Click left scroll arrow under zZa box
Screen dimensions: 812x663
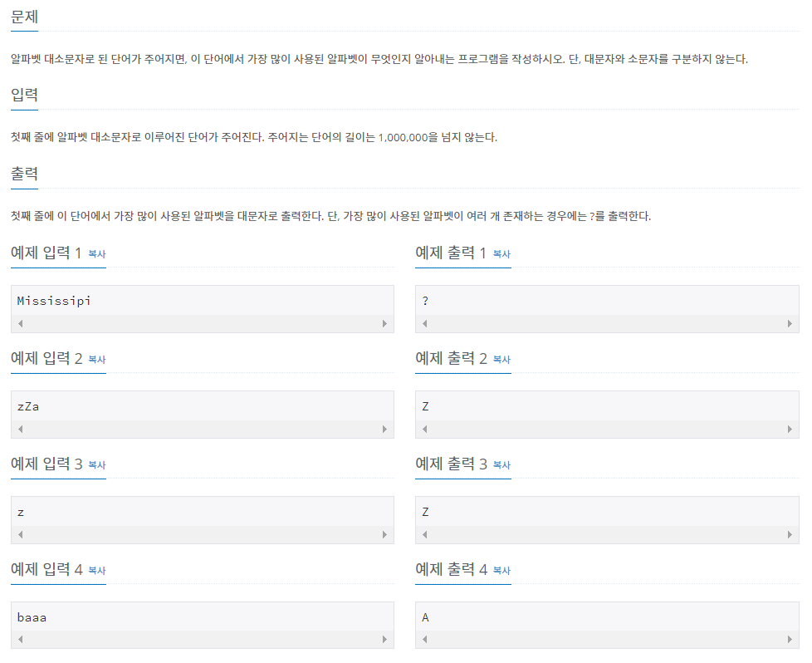tap(21, 430)
